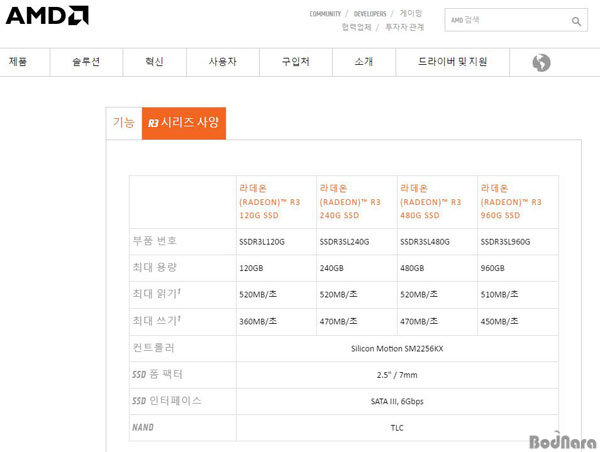The image size is (600, 452).
Task: Select the R3 시리즈 사양 tab
Action: click(x=184, y=123)
